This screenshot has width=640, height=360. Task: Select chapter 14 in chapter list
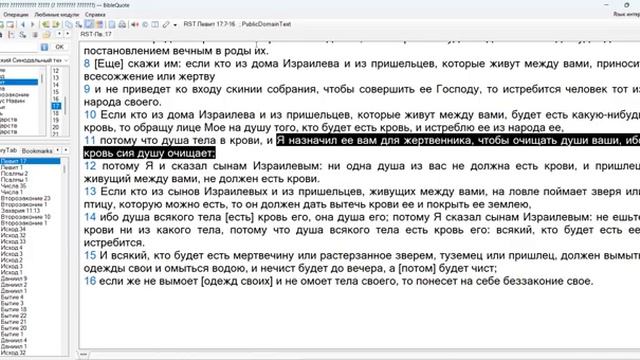point(56,85)
